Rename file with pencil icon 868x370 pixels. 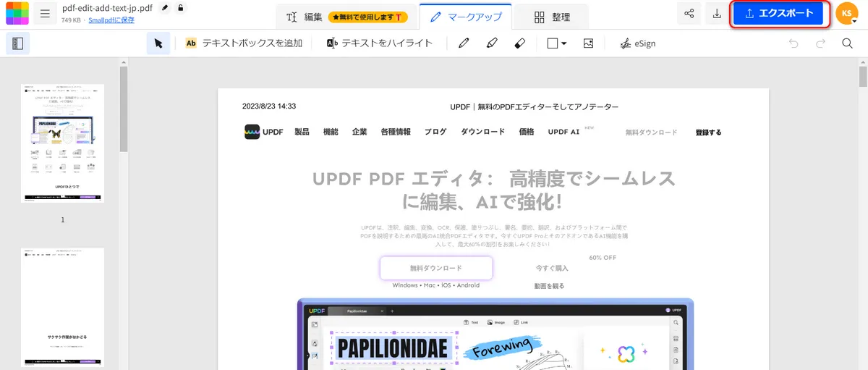[x=165, y=7]
